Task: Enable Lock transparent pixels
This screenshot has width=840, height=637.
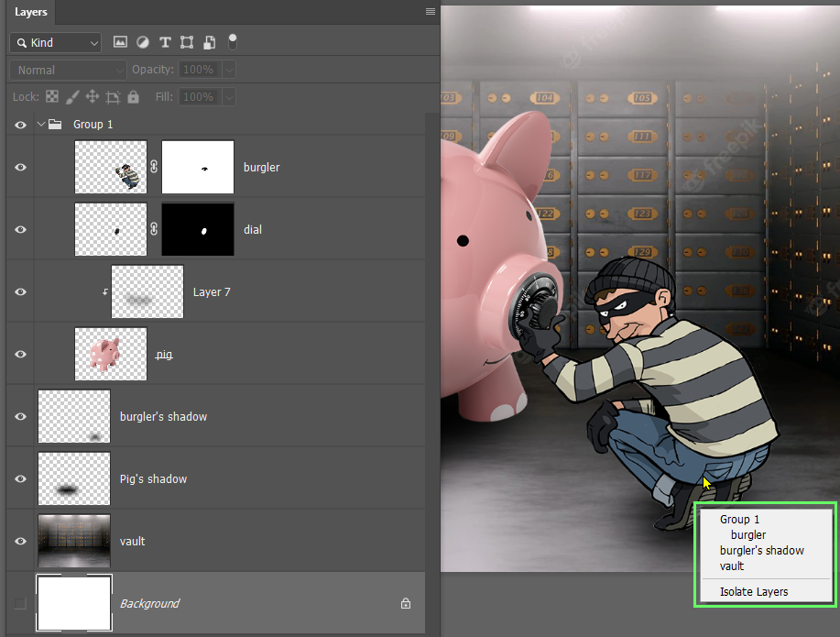Action: tap(54, 96)
